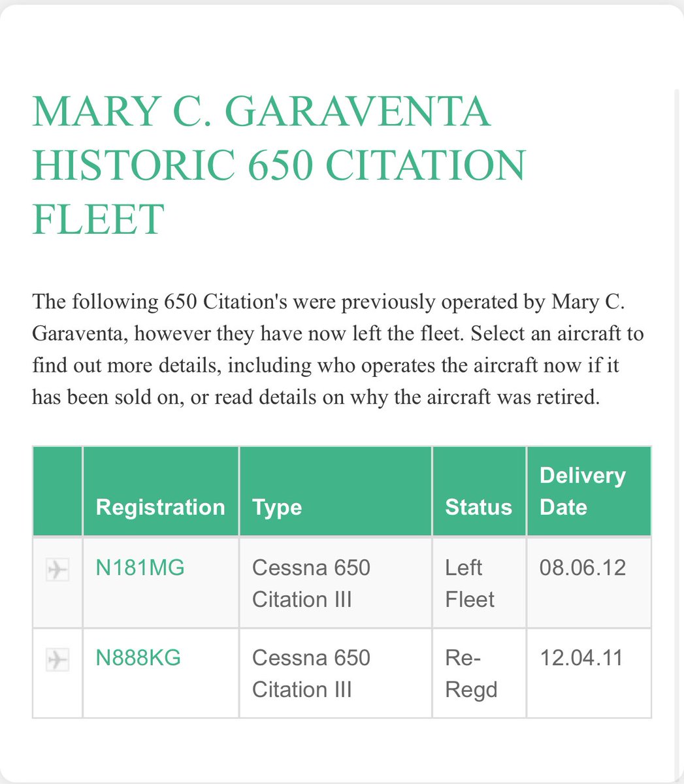The height and width of the screenshot is (784, 684).
Task: Select the Cessna 650 Citation III cell for N181MG
Action: pyautogui.click(x=311, y=583)
